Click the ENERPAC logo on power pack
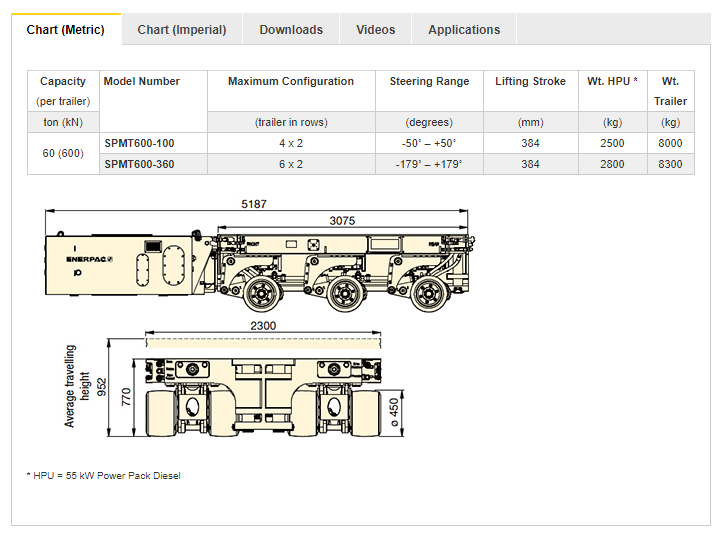Screen dimensions: 721x540 point(89,259)
